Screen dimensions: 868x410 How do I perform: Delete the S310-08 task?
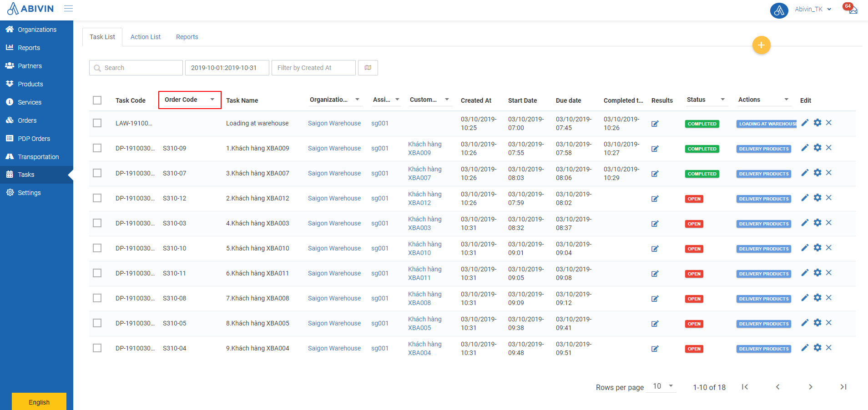(x=829, y=298)
